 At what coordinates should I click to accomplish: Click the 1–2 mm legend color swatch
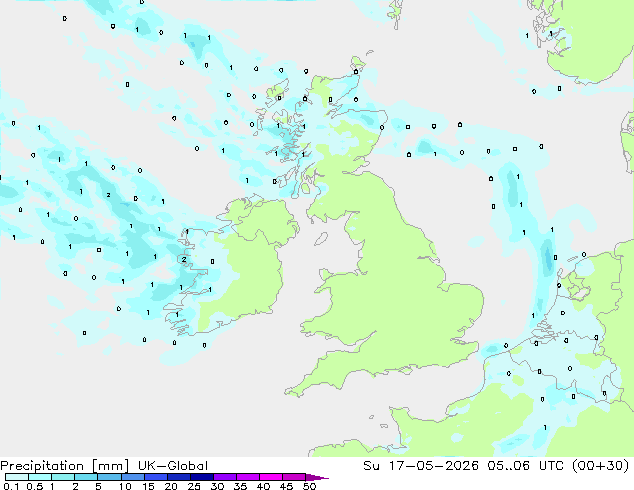pos(63,477)
